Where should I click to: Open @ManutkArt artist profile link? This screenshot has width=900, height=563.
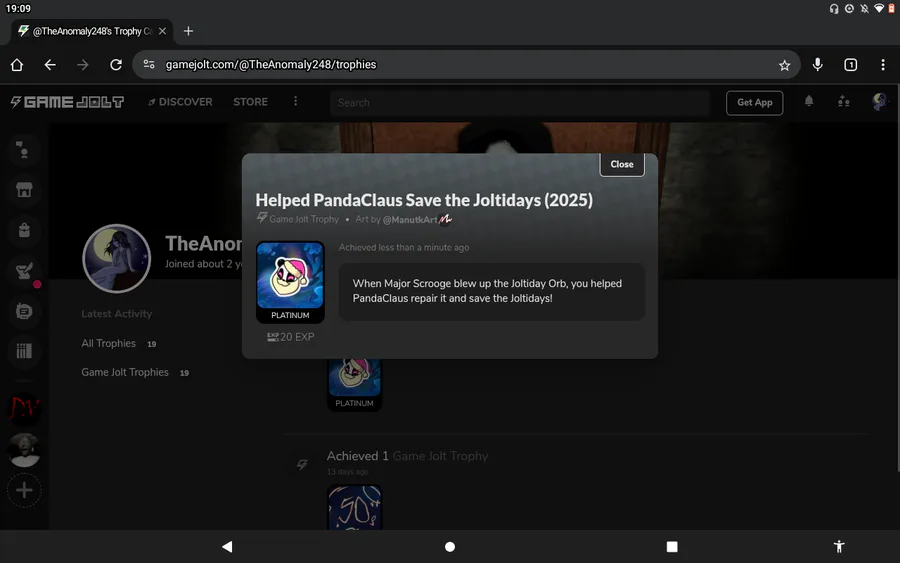(410, 220)
